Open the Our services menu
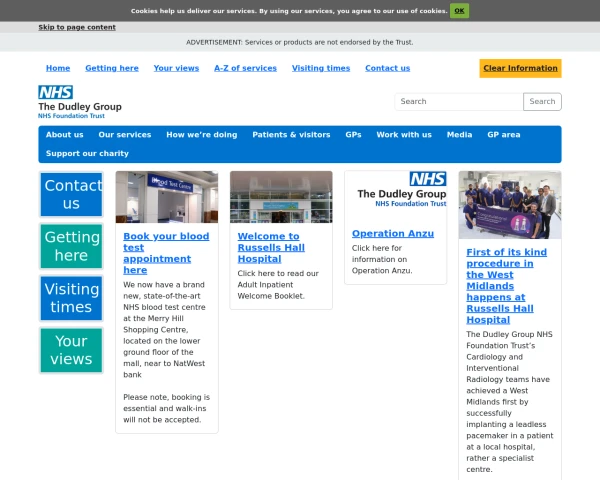Viewport: 600px width, 480px height. (125, 135)
